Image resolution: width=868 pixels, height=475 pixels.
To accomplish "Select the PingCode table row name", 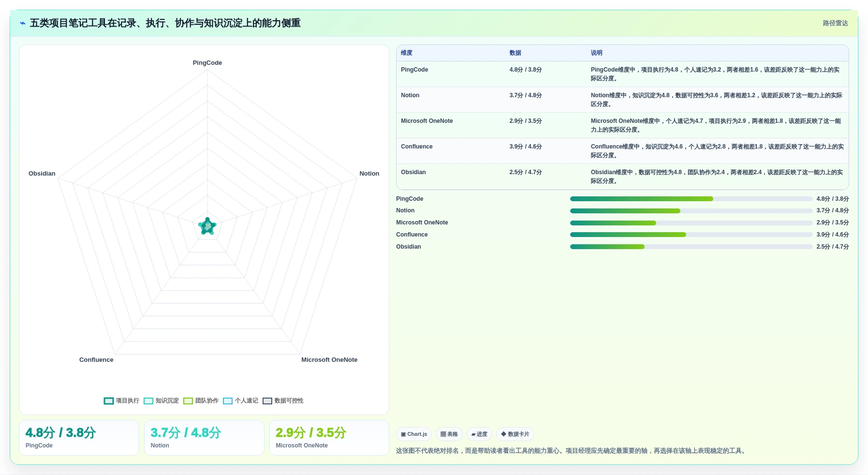I will click(x=414, y=70).
